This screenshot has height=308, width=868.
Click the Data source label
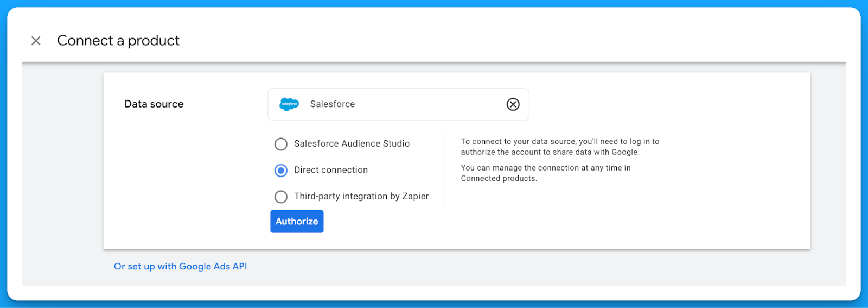coord(154,104)
